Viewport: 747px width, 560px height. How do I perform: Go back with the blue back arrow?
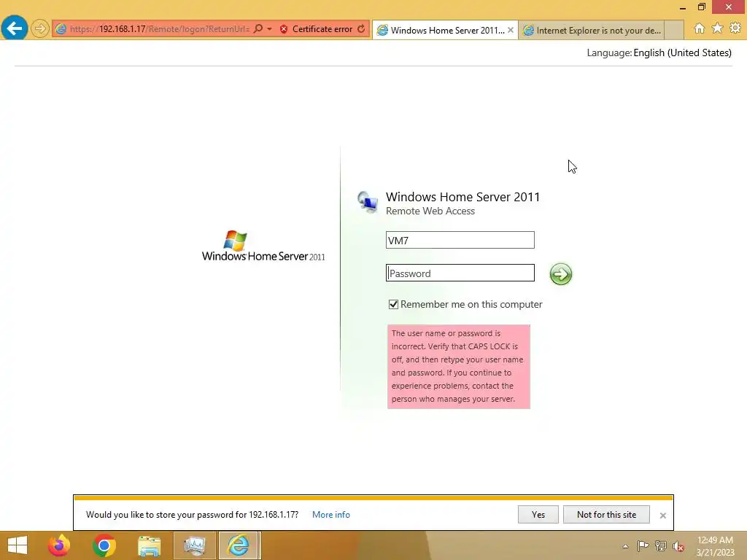(15, 28)
